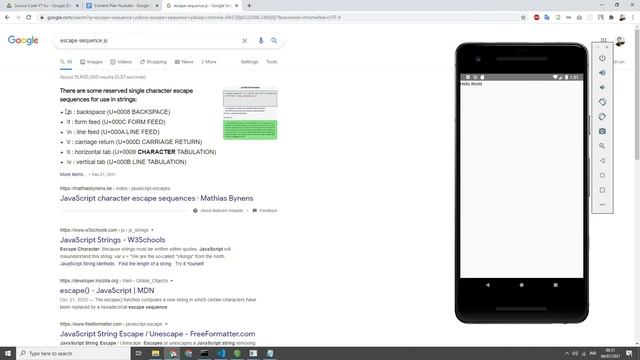Take an emulator screenshot
Image resolution: width=640 pixels, height=360 pixels.
pos(602,131)
